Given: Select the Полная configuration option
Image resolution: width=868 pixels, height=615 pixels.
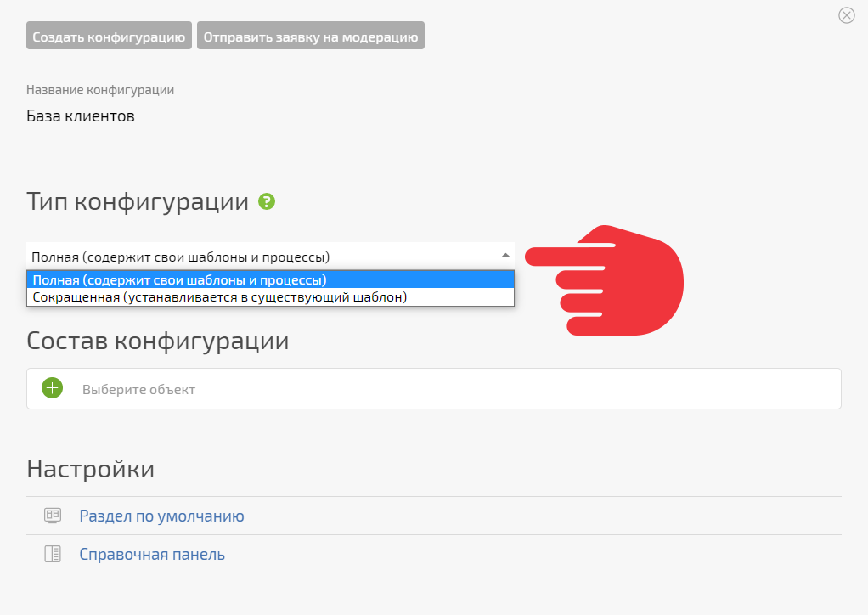Looking at the screenshot, I should tap(270, 280).
